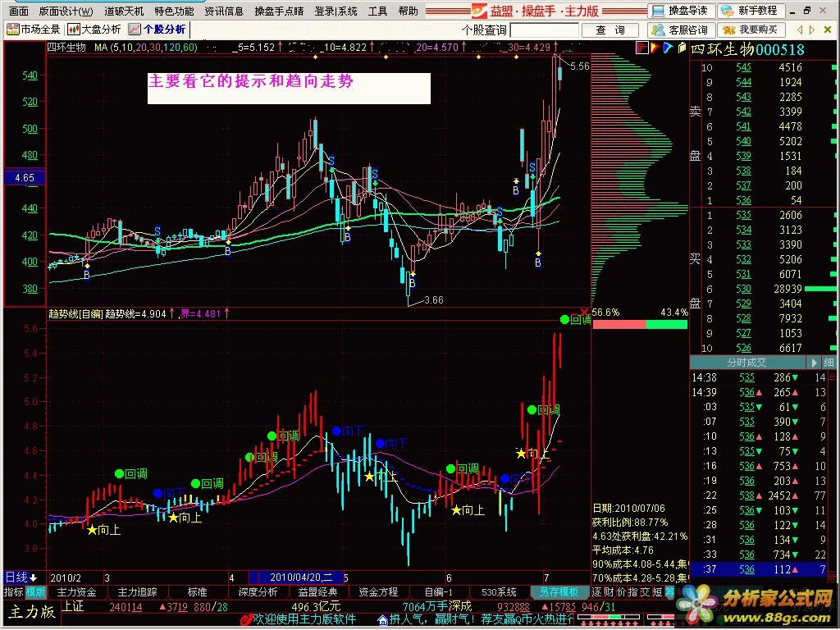Select the 指 tab in side panel

633,592
